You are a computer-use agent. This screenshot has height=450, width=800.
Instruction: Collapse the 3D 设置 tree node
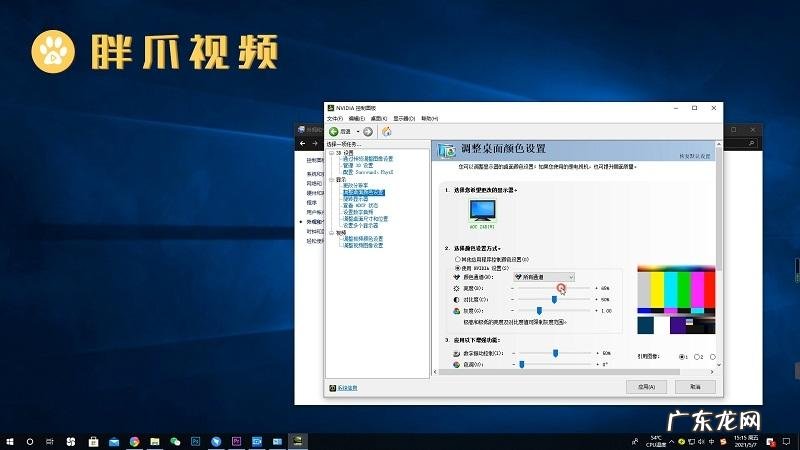tap(331, 153)
